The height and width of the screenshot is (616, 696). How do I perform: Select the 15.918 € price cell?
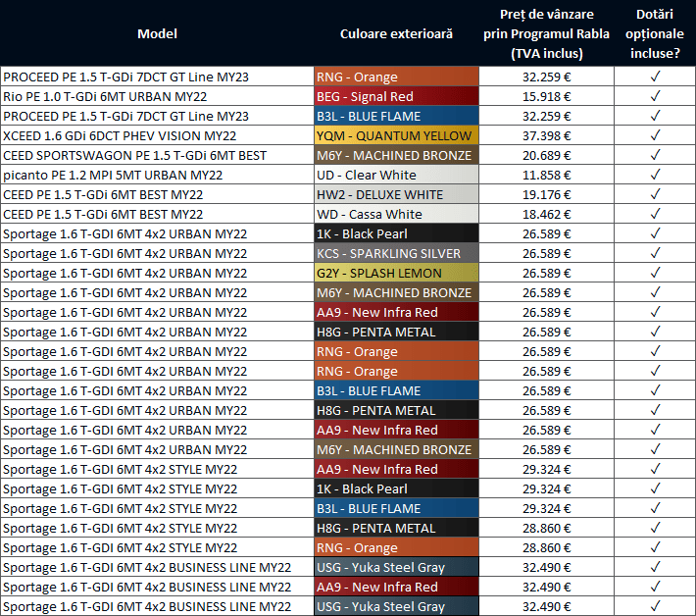[x=546, y=96]
